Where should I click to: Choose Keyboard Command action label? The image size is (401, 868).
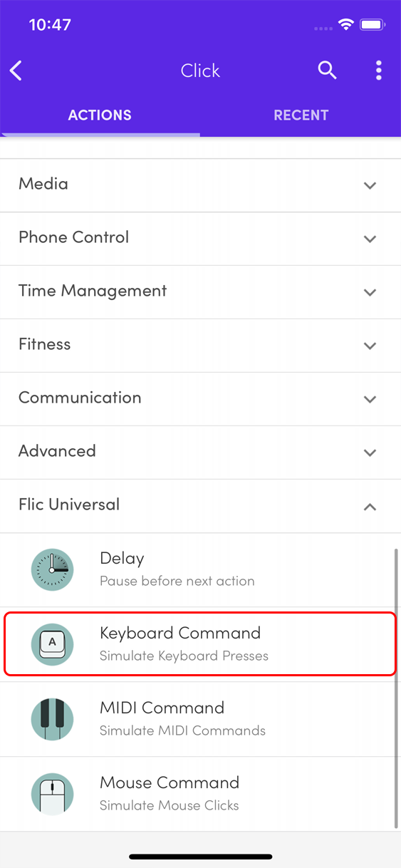pos(180,633)
